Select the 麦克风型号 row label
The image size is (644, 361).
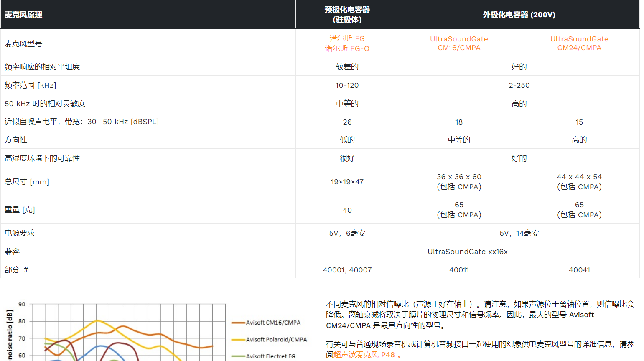click(23, 43)
